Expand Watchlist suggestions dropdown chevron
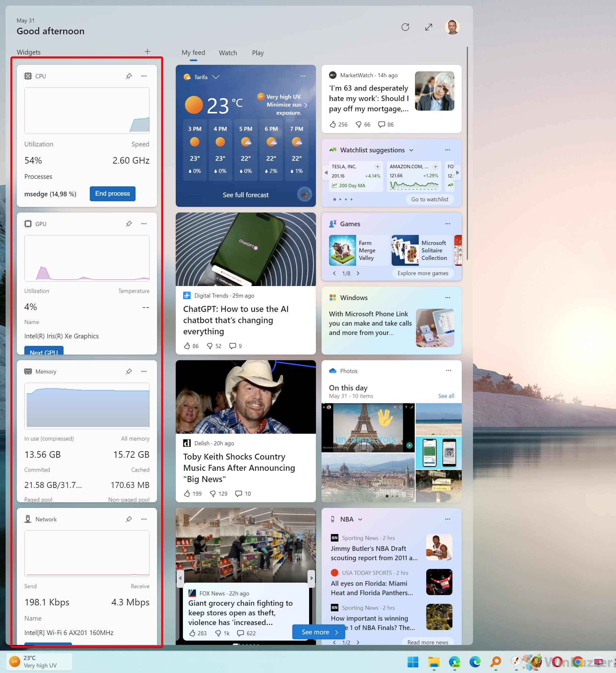616x673 pixels. click(411, 150)
